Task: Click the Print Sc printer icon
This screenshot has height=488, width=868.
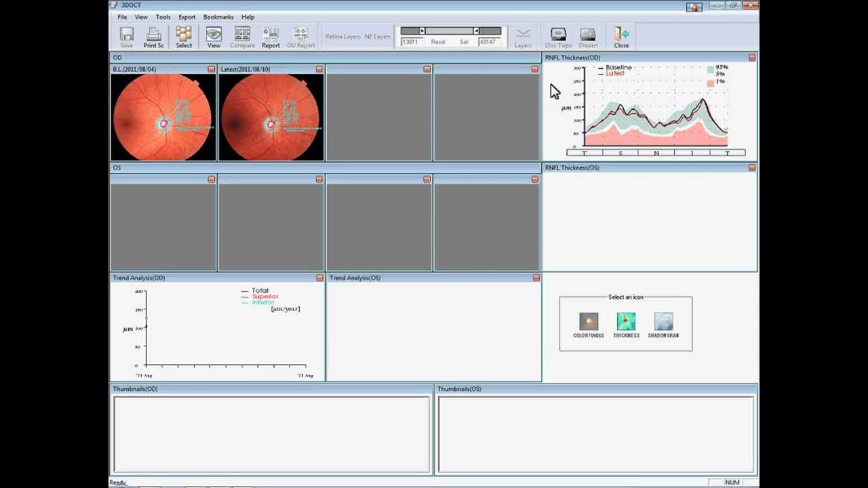Action: click(153, 37)
